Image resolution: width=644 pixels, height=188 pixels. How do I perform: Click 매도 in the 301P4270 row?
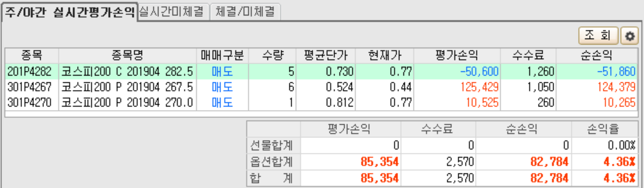click(x=222, y=103)
